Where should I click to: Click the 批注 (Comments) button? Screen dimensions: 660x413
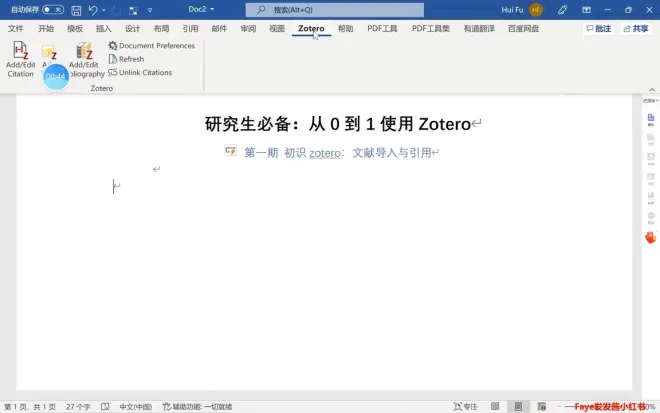point(599,29)
